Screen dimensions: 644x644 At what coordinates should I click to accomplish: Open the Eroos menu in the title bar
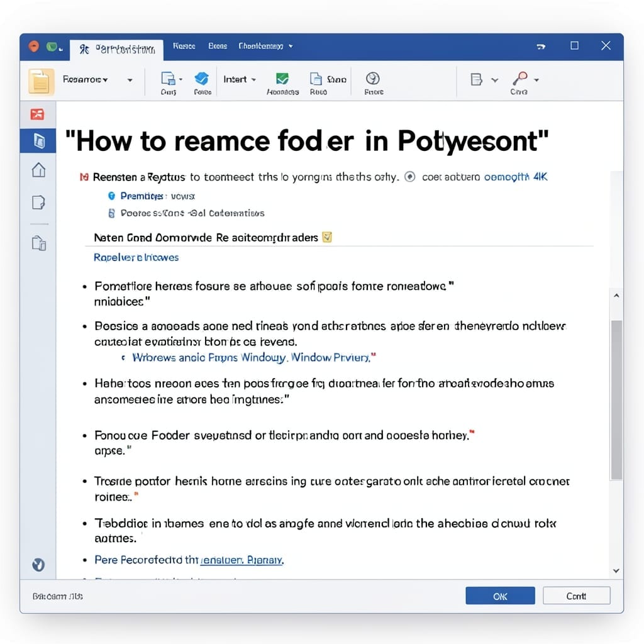click(x=218, y=46)
